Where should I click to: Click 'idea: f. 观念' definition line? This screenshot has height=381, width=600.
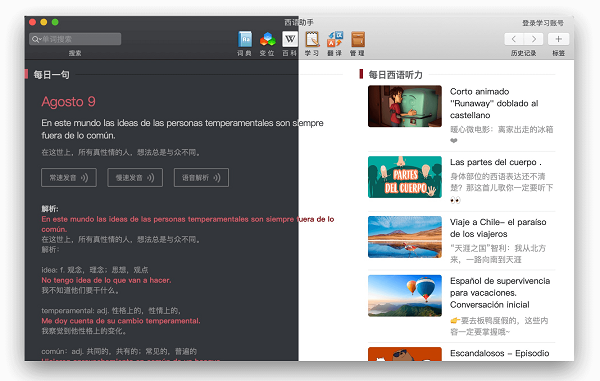pyautogui.click(x=95, y=270)
